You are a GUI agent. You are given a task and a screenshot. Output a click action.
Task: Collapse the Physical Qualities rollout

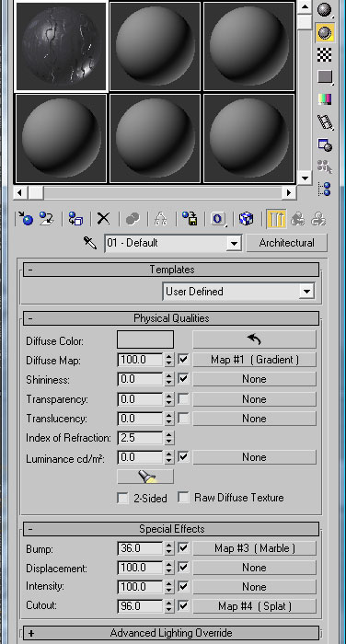tap(171, 318)
